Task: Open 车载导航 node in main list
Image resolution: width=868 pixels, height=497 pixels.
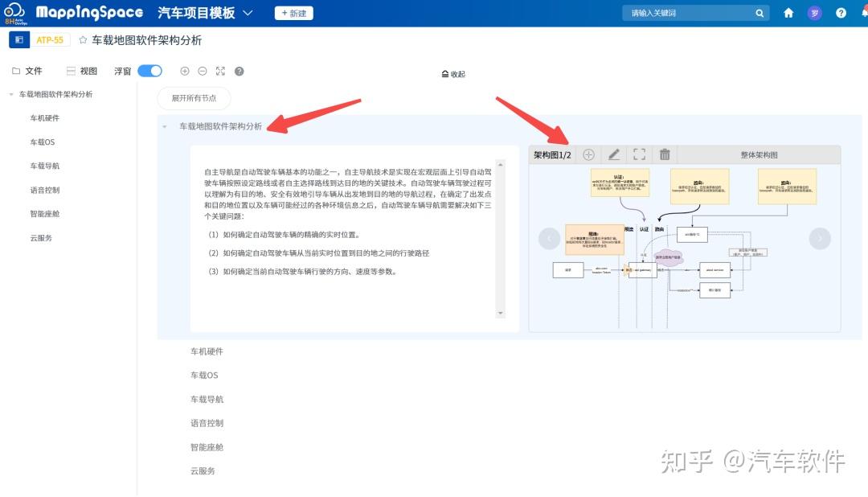Action: tap(207, 399)
